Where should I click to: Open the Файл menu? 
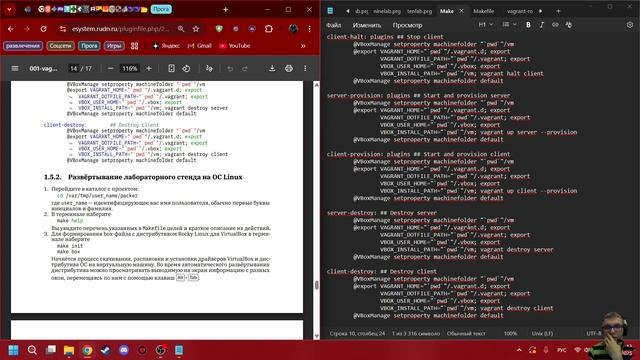[333, 25]
